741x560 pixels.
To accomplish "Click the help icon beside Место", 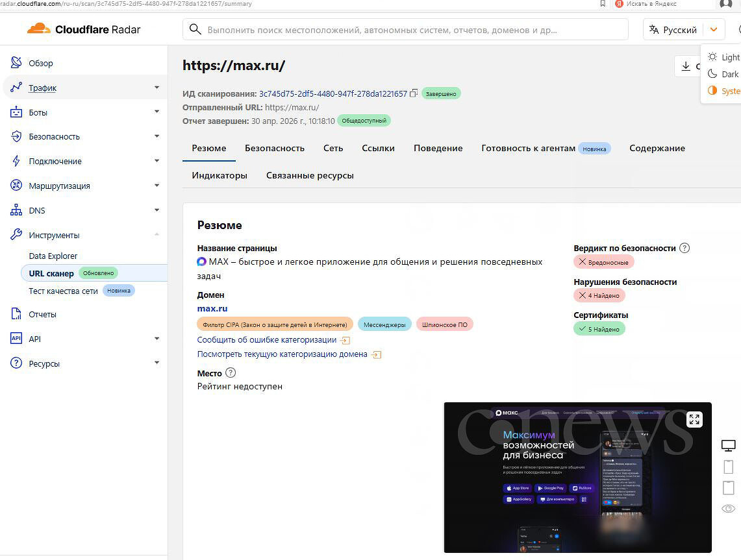I will [230, 373].
